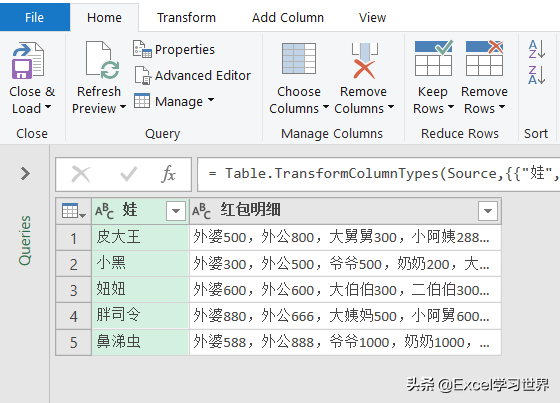Click the Refresh Preview icon
560x403 pixels.
point(102,60)
